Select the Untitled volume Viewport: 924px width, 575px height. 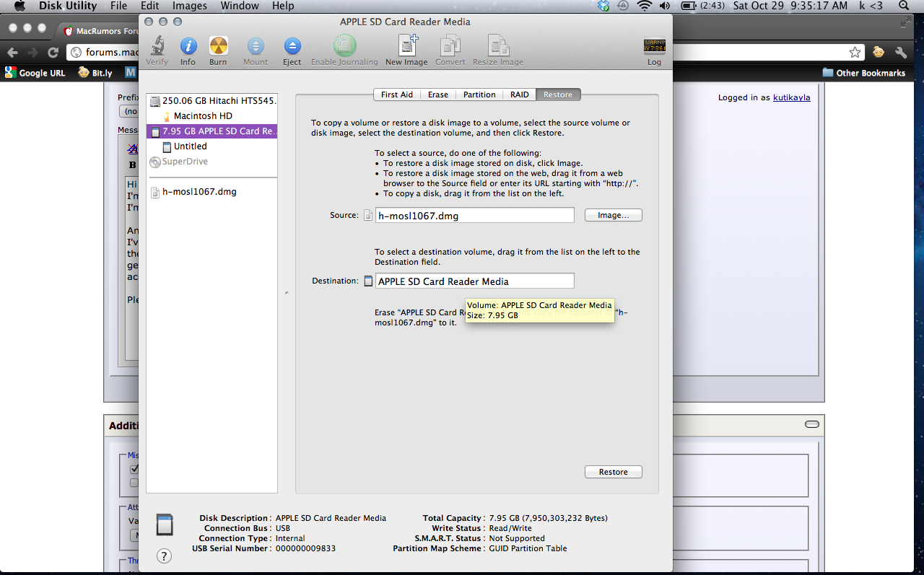(212, 146)
